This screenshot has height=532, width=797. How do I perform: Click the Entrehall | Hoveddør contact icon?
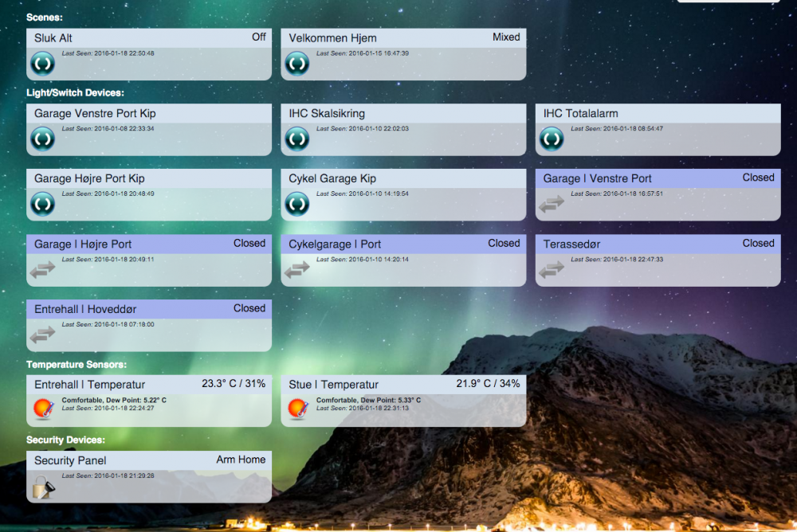tap(42, 334)
